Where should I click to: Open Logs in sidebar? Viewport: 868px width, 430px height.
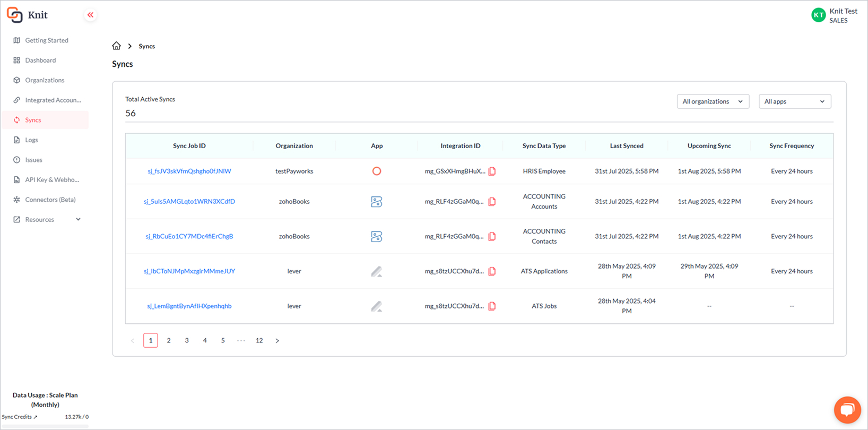click(45, 140)
